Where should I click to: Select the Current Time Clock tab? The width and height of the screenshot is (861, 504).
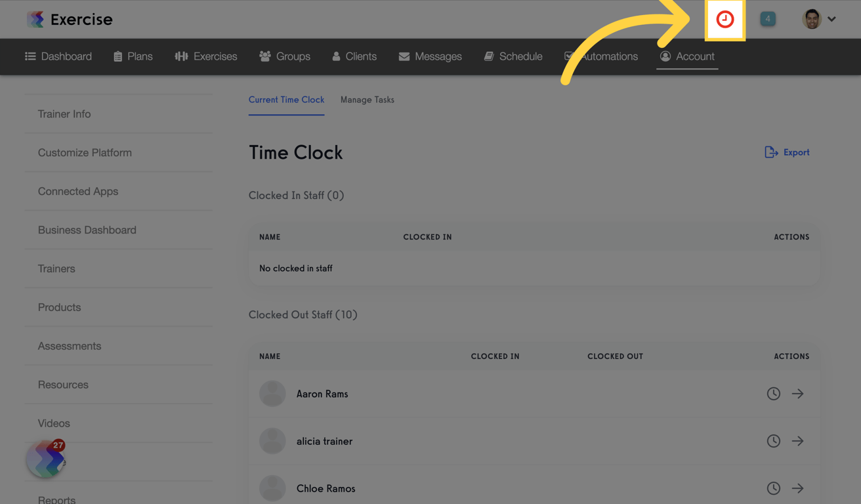point(286,100)
